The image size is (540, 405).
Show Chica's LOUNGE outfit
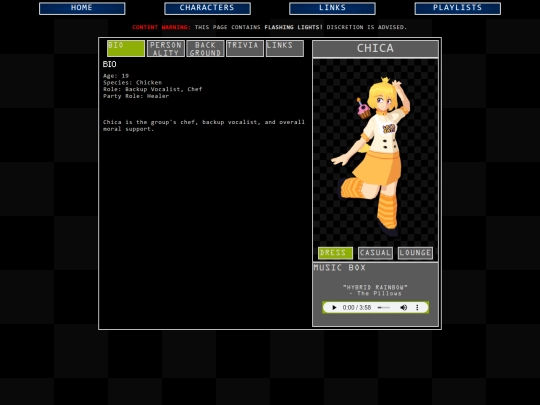point(415,253)
